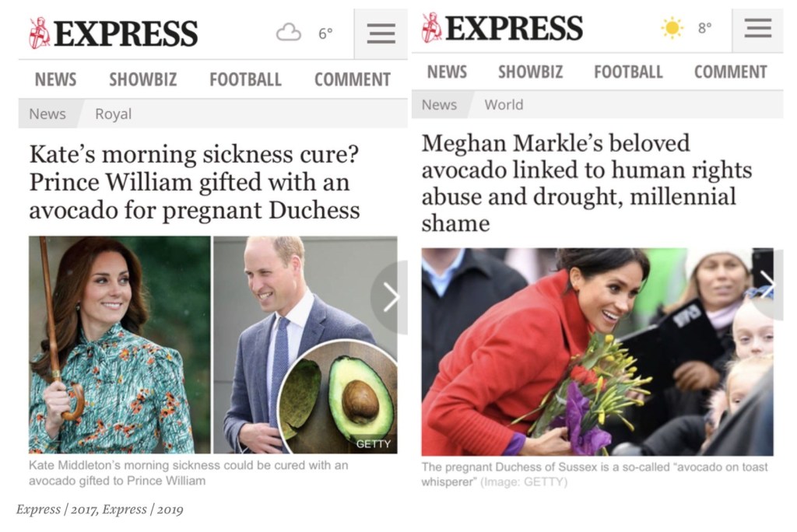Open Meghan Markle's beloved avocado headline

(x=586, y=183)
